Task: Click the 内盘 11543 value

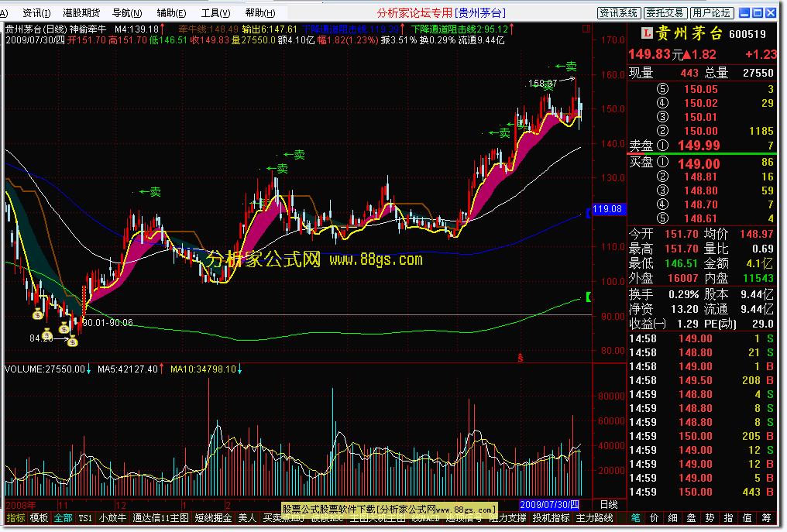Action: pos(758,278)
